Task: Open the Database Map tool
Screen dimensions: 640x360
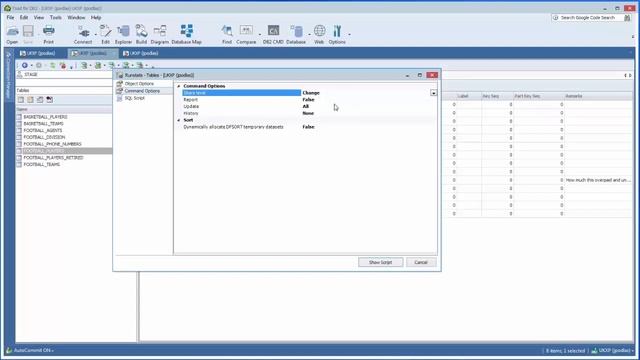Action: coord(187,35)
